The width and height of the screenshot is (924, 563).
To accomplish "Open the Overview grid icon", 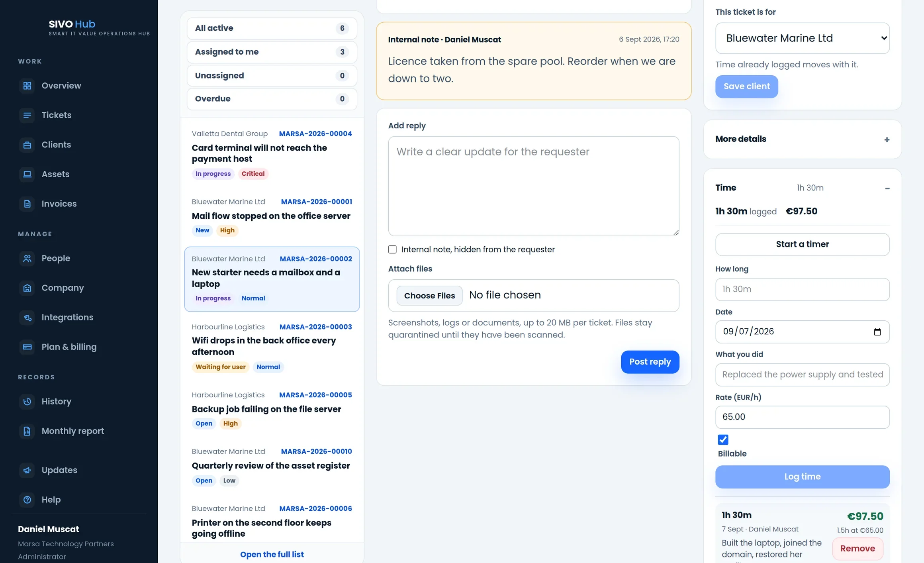I will (27, 86).
